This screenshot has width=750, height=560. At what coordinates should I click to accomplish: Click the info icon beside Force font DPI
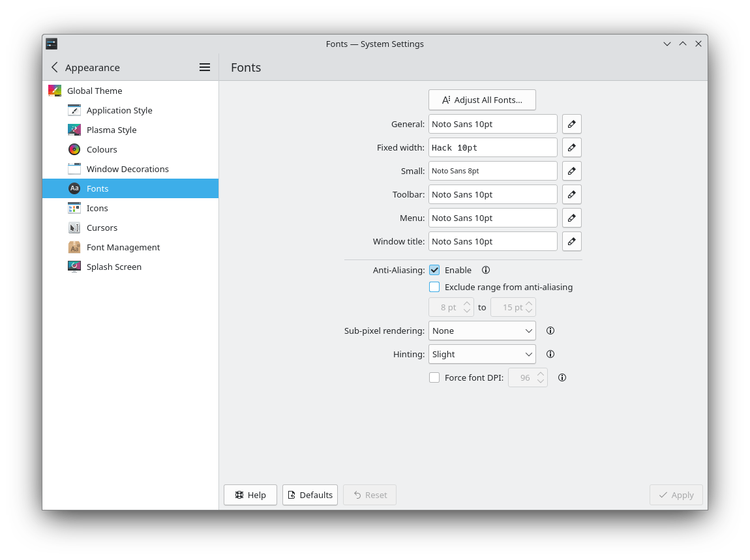coord(562,377)
